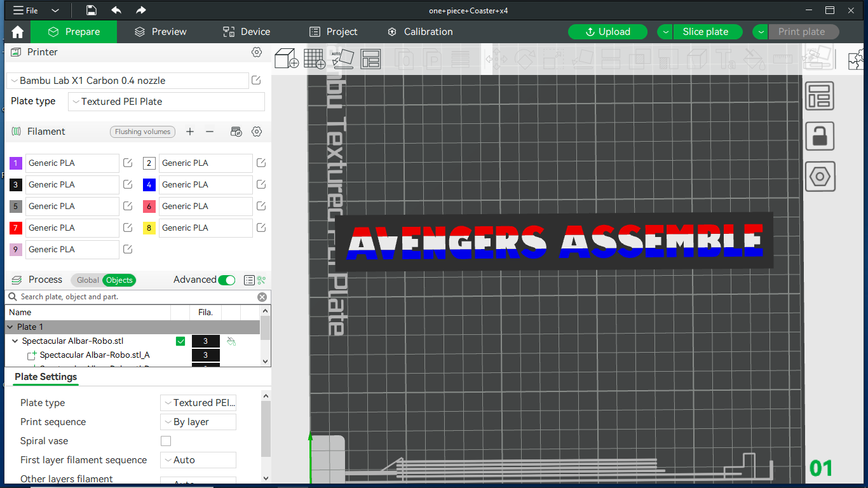This screenshot has height=488, width=868.
Task: Open the Plate Settings plate type dropdown
Action: pos(198,403)
